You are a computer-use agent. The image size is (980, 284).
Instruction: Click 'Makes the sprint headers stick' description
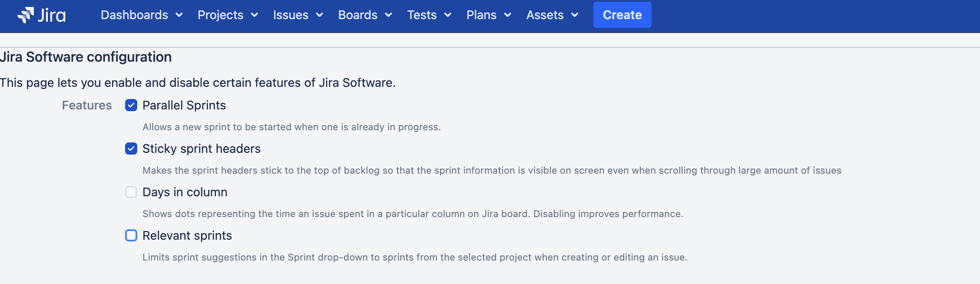(492, 170)
